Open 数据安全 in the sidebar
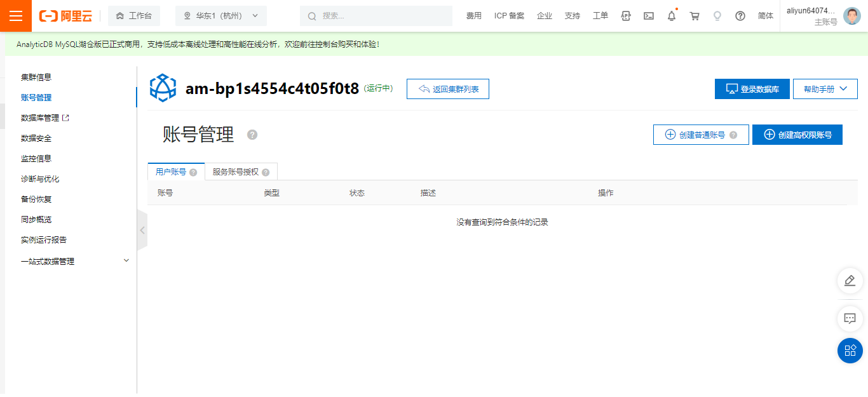The image size is (868, 397). [36, 138]
